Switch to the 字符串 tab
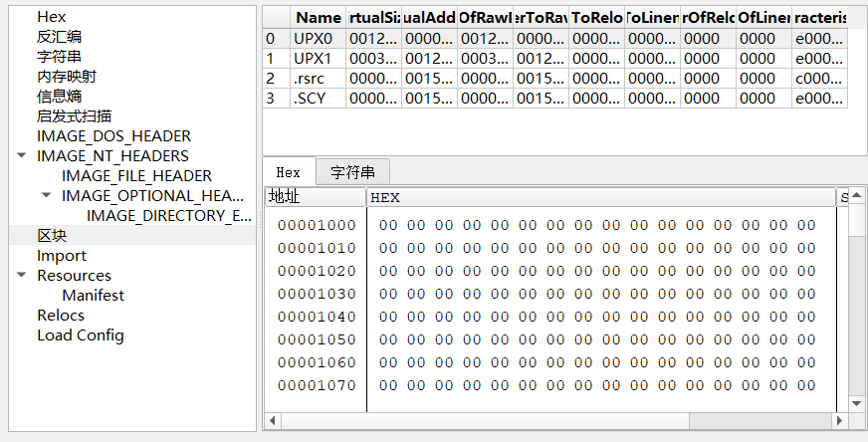Image resolution: width=868 pixels, height=442 pixels. tap(353, 172)
